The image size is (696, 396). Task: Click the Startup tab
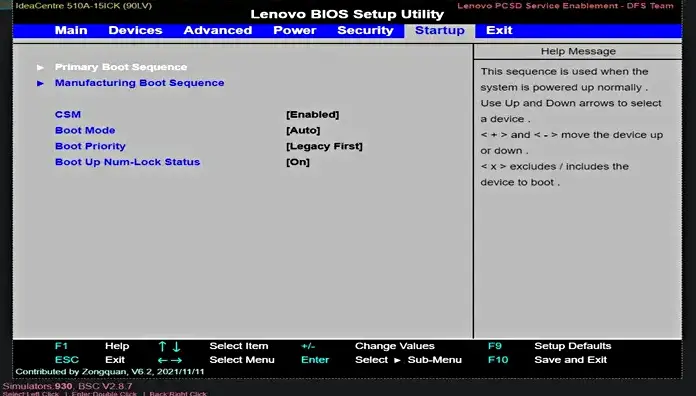point(439,31)
